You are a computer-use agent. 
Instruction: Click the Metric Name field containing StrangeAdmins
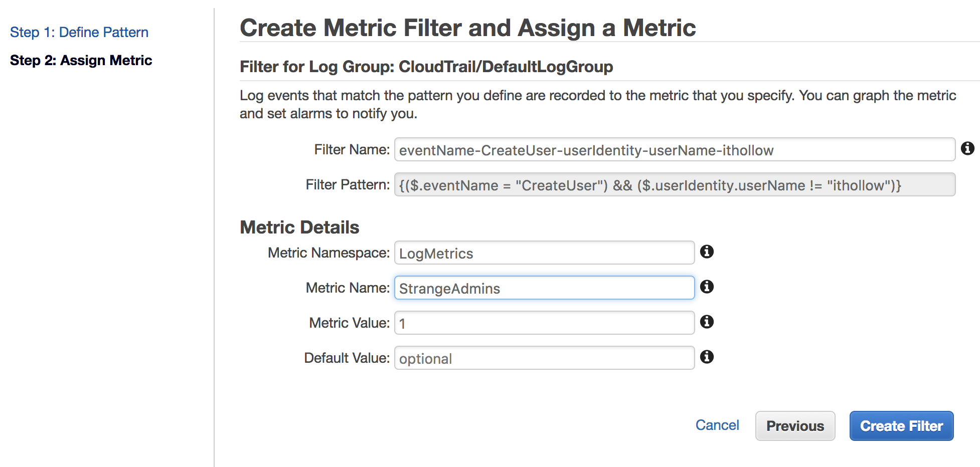[544, 288]
